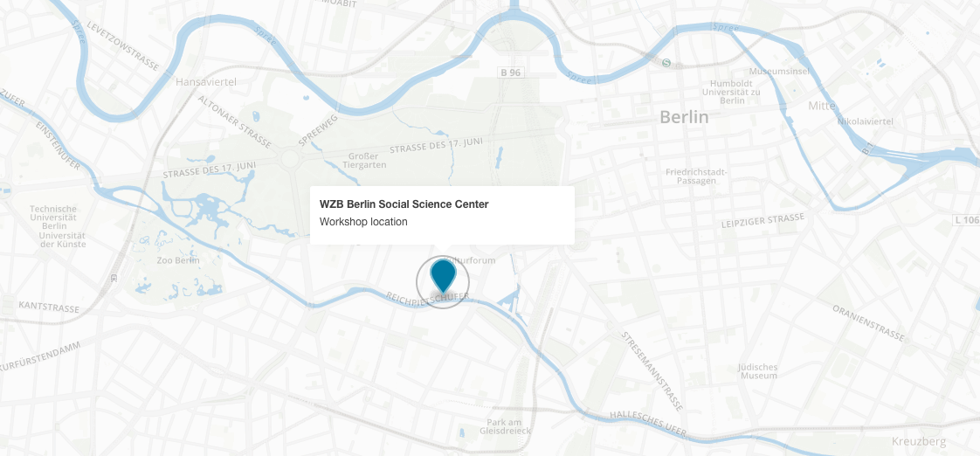
Task: Click the Nikolaiviertel label
Action: [x=865, y=121]
